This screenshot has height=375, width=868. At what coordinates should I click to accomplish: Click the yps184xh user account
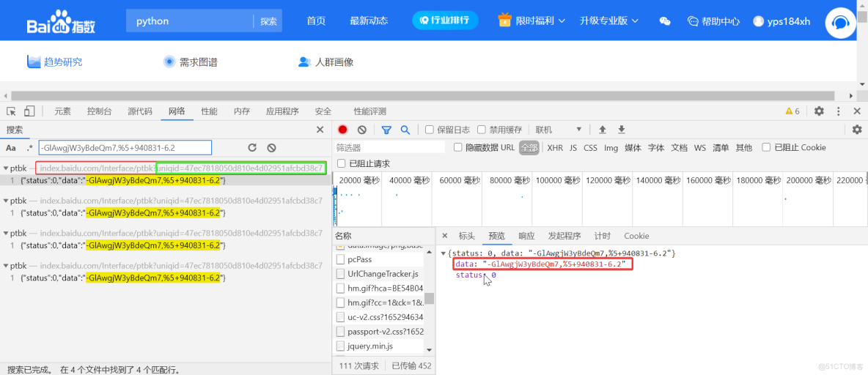click(x=781, y=21)
